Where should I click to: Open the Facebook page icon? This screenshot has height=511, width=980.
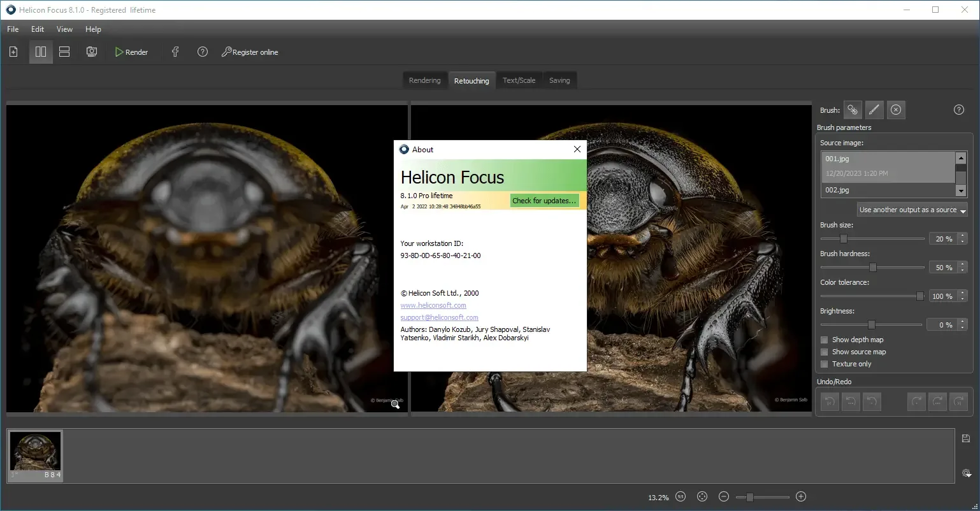[x=175, y=52]
